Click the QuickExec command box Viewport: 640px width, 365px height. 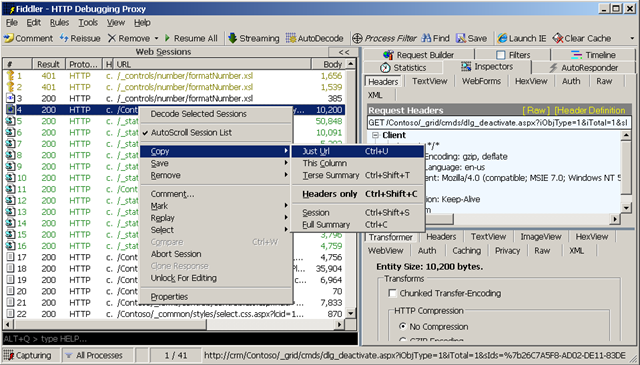pyautogui.click(x=180, y=339)
